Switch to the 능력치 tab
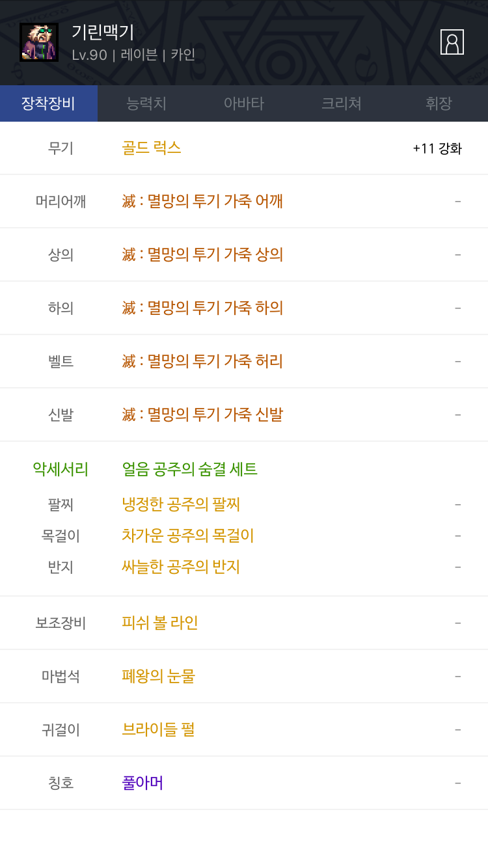 point(146,103)
